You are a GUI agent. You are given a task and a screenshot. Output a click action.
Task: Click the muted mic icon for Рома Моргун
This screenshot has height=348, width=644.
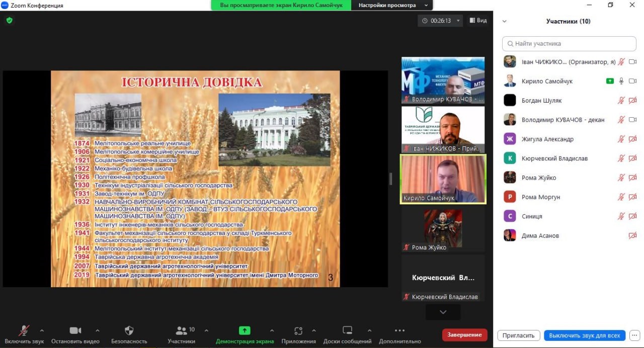621,197
